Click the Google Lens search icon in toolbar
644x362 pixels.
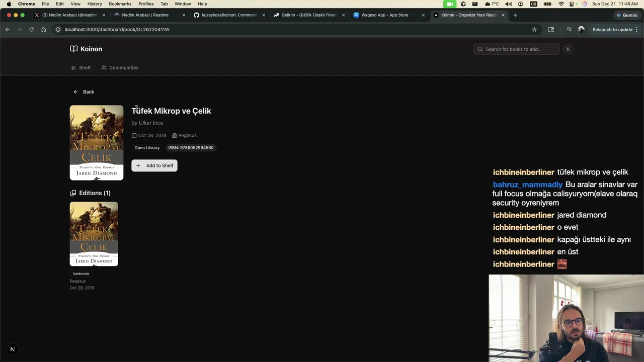tap(551, 29)
